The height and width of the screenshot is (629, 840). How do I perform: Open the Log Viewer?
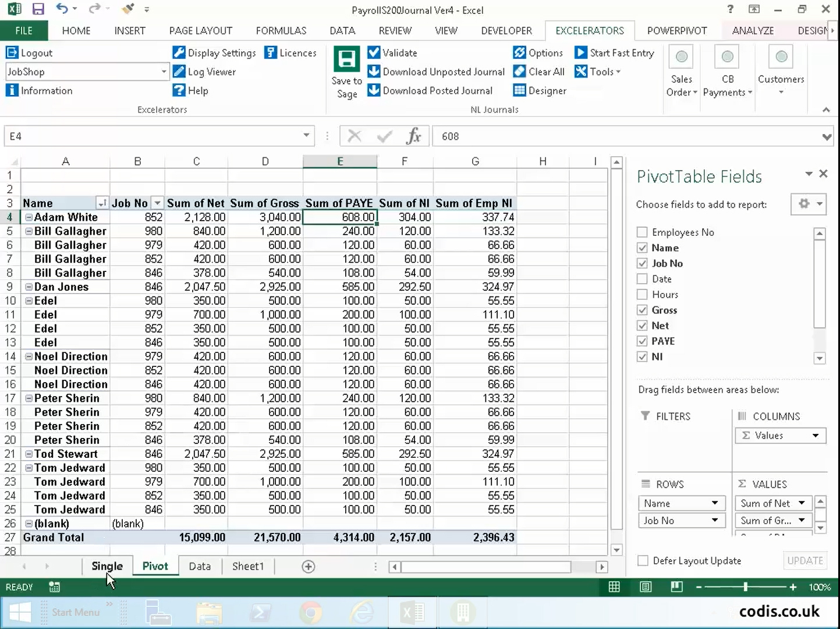point(204,72)
